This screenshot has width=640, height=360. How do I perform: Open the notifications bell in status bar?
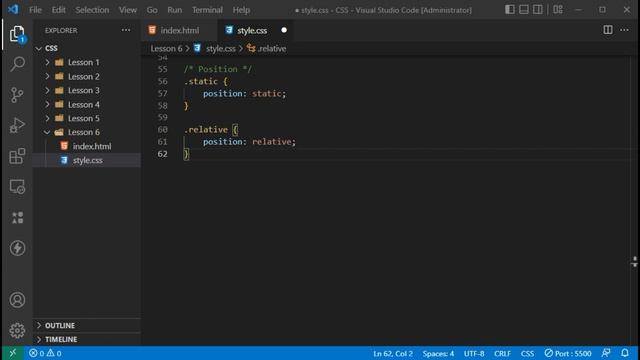click(625, 353)
